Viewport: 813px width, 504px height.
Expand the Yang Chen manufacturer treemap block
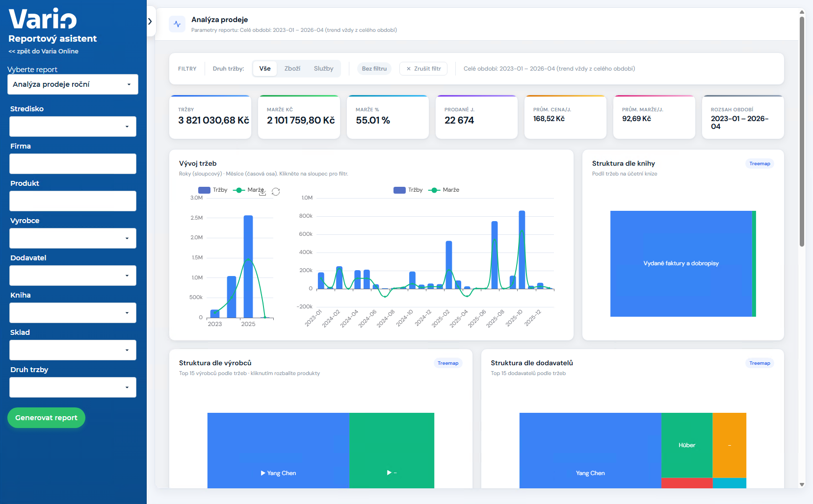click(278, 451)
